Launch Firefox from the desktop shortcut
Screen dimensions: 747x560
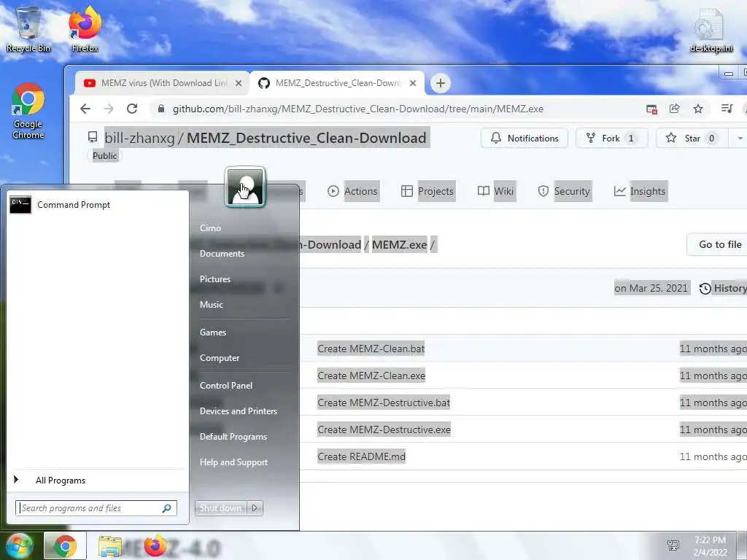point(85,29)
